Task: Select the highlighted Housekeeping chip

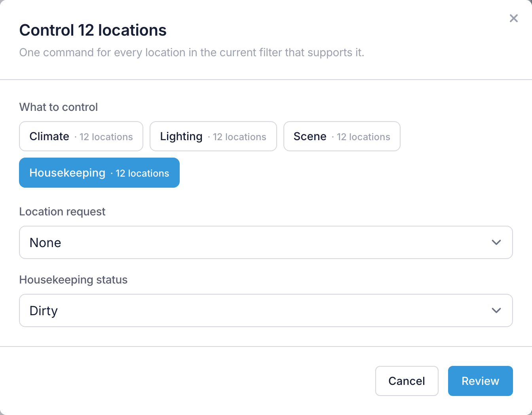Action: [x=99, y=173]
